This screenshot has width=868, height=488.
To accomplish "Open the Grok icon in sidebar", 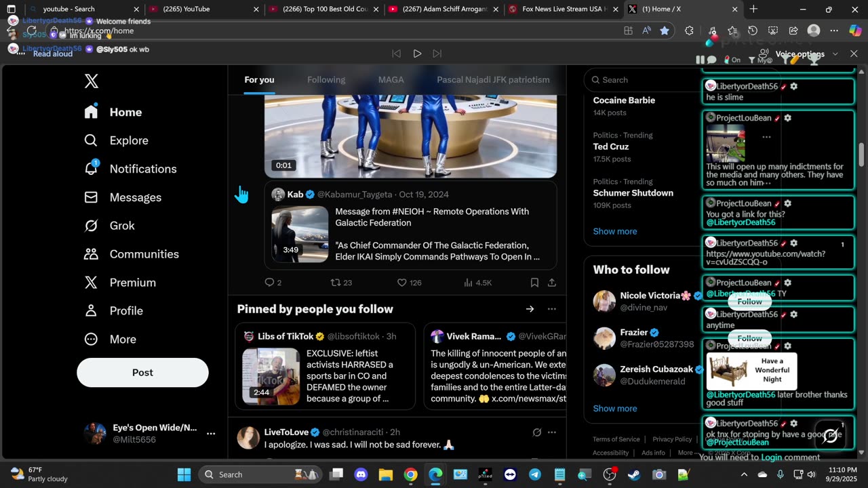I will [91, 226].
